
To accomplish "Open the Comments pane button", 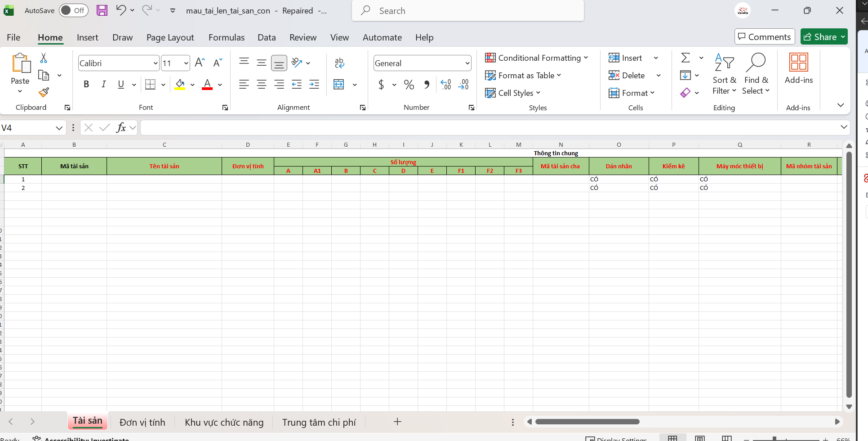I will [764, 37].
